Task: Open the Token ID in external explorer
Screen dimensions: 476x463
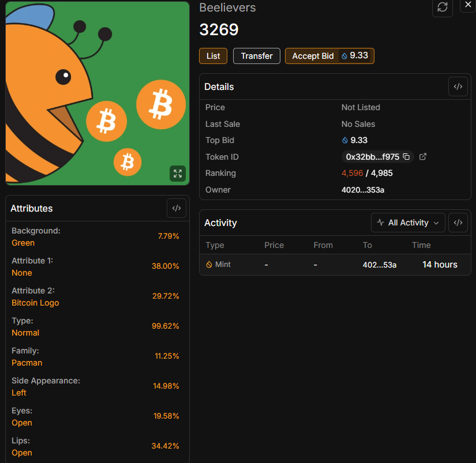Action: pyautogui.click(x=422, y=157)
